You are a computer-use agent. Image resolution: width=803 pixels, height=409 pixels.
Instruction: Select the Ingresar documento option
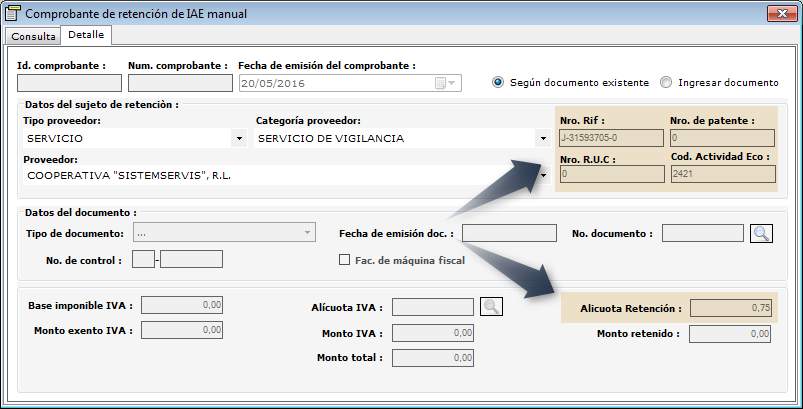pos(719,82)
